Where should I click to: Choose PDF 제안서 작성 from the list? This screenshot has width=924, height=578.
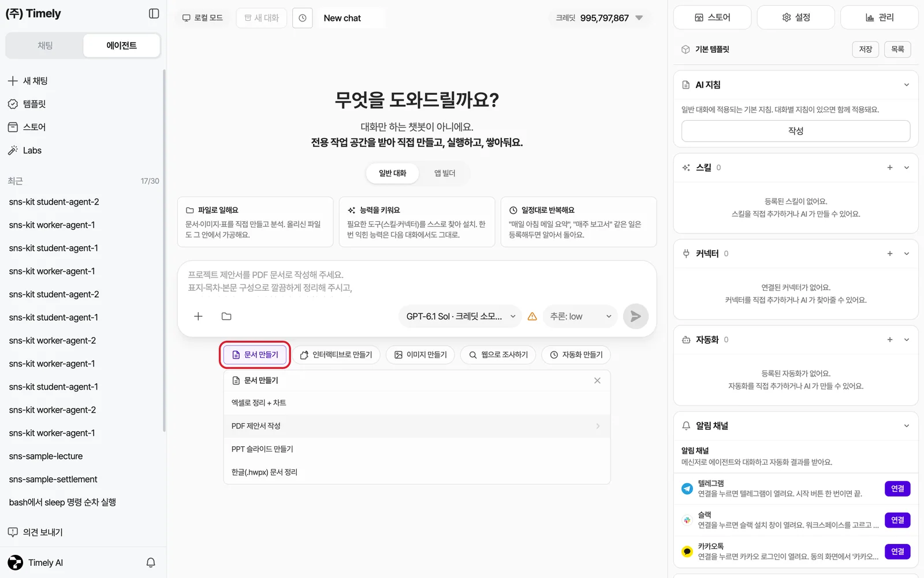(x=417, y=426)
